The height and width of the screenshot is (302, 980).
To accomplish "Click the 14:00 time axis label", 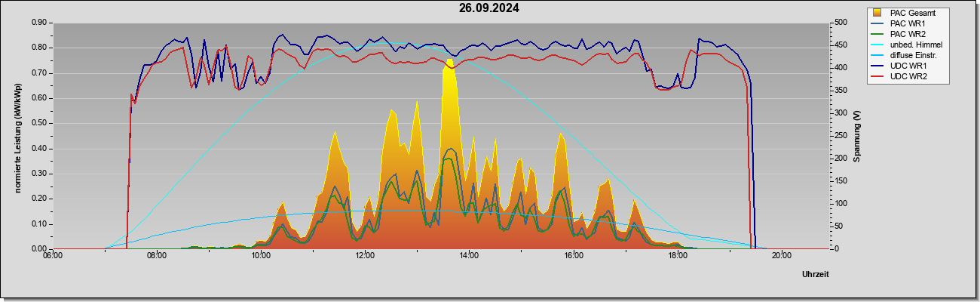I will click(469, 255).
